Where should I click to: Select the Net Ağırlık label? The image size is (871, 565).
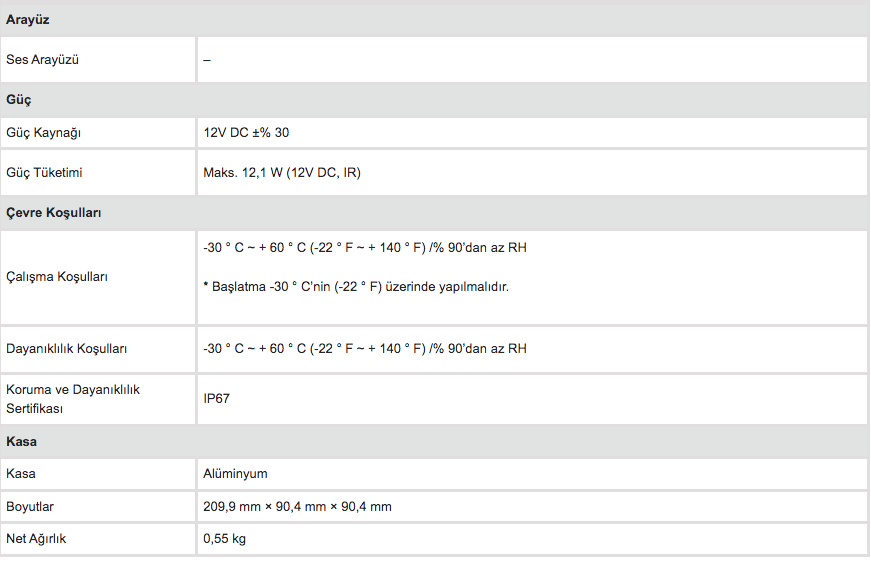36,539
